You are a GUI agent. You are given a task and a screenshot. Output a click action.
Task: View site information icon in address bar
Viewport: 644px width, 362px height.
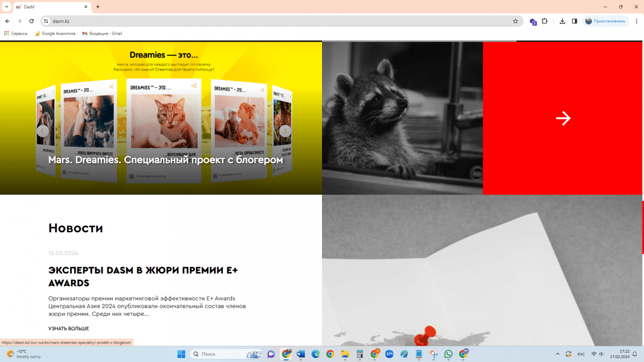pyautogui.click(x=46, y=21)
